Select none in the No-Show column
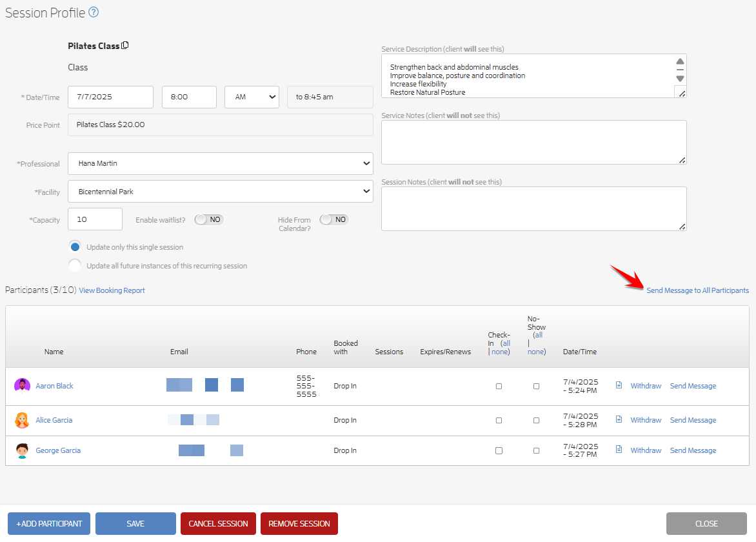Screen dimensions: 756x542 click(x=535, y=352)
